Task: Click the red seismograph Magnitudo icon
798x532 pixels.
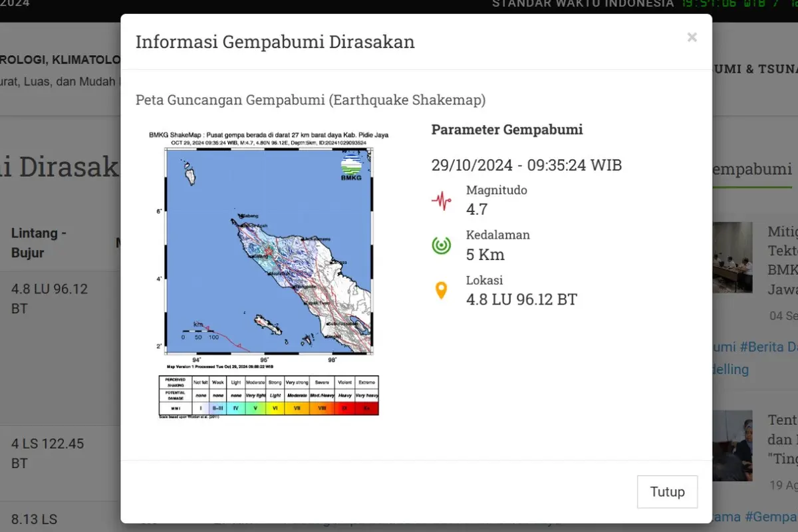Action: coord(441,200)
